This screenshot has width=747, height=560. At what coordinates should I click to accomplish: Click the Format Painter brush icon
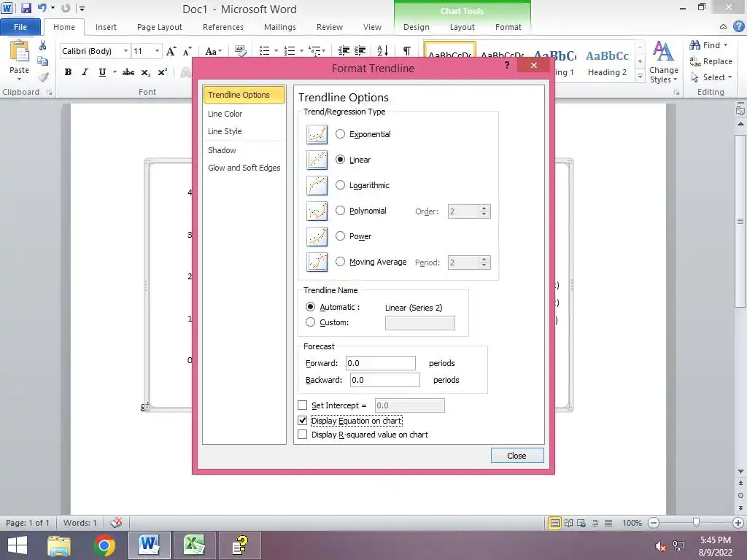(43, 77)
